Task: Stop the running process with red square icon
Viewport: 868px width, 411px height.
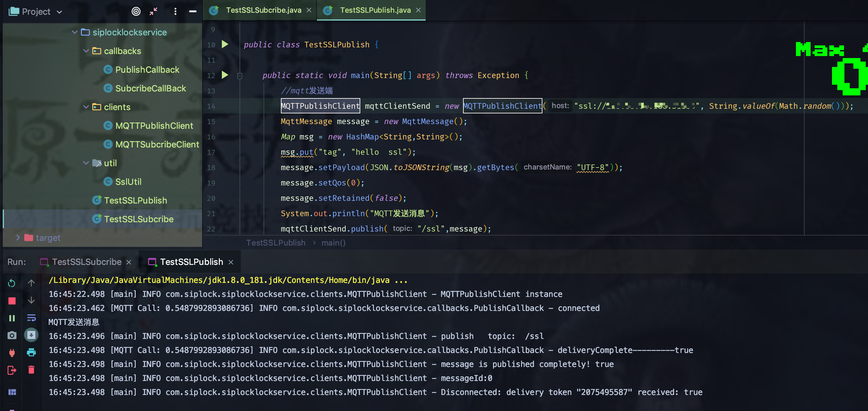Action: [11, 301]
